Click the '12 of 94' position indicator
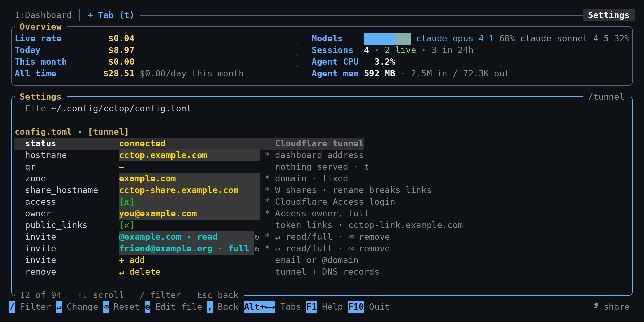644x322 pixels. 41,295
